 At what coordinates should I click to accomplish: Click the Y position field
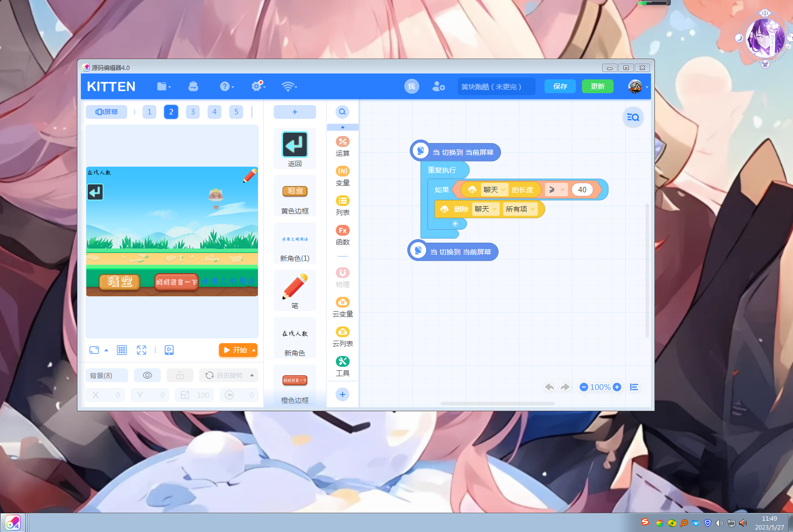coord(150,395)
